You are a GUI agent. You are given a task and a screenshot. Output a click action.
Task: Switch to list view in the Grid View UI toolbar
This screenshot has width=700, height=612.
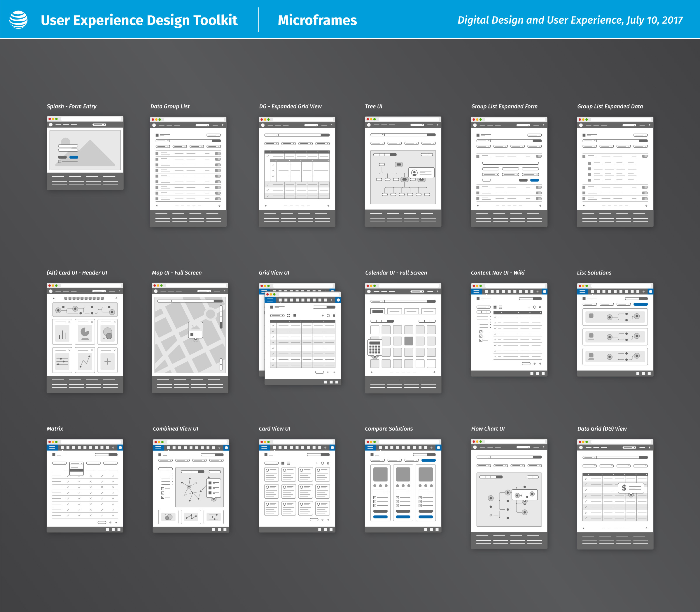coord(295,316)
